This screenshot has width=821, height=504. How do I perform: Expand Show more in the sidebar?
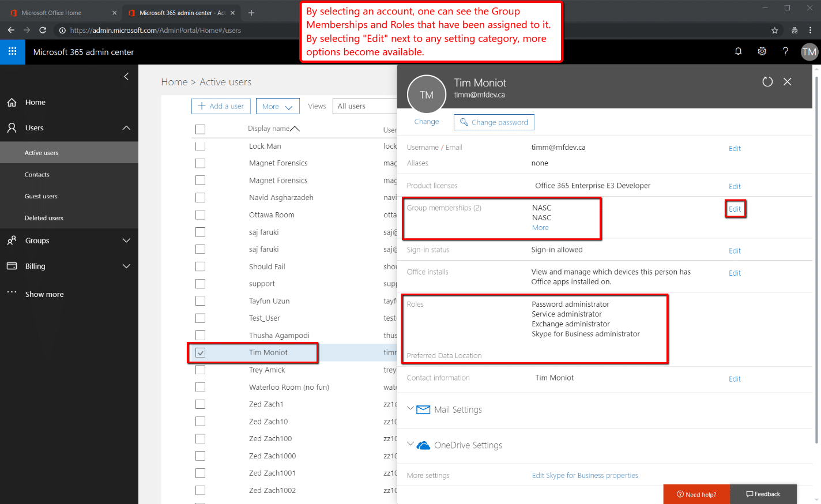pyautogui.click(x=44, y=294)
